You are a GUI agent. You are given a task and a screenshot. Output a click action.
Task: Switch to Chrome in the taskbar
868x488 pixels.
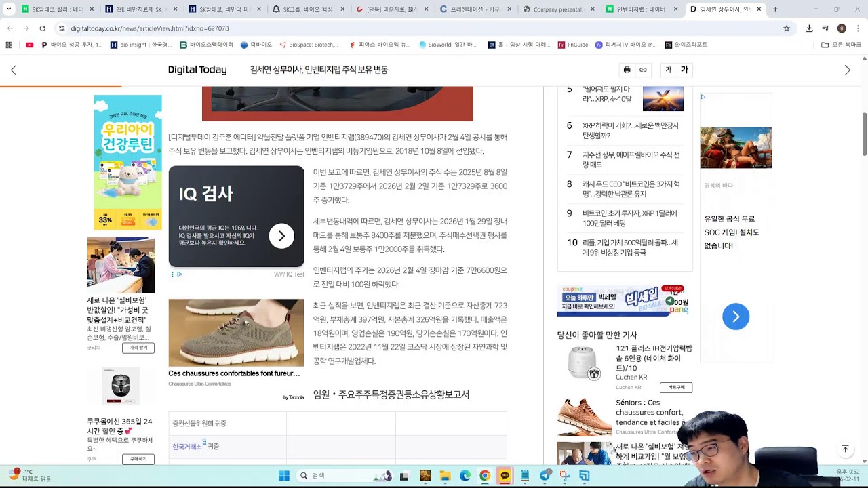485,476
